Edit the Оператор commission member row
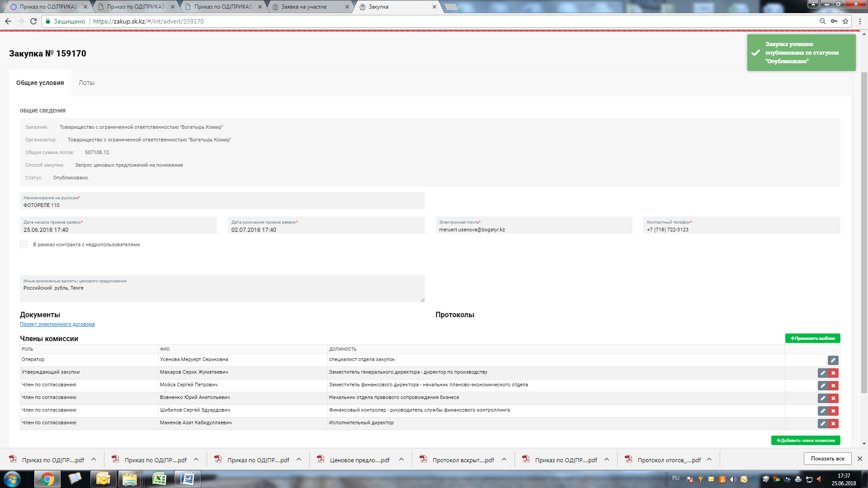This screenshot has width=868, height=488. (833, 360)
